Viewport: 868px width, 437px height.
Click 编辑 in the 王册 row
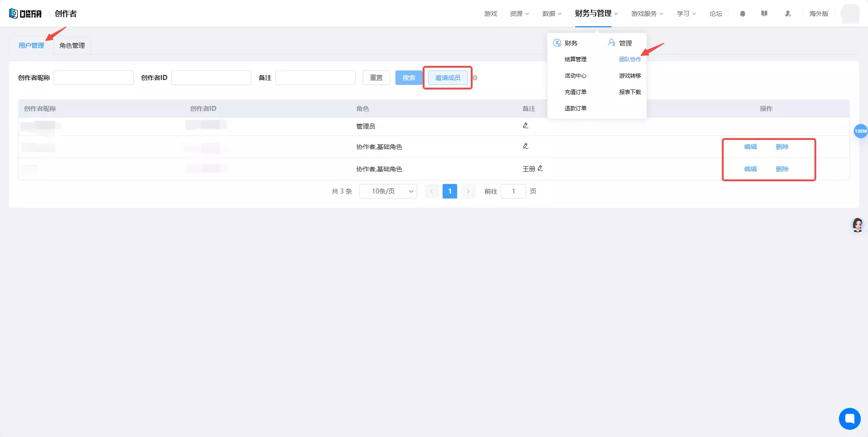tap(750, 169)
